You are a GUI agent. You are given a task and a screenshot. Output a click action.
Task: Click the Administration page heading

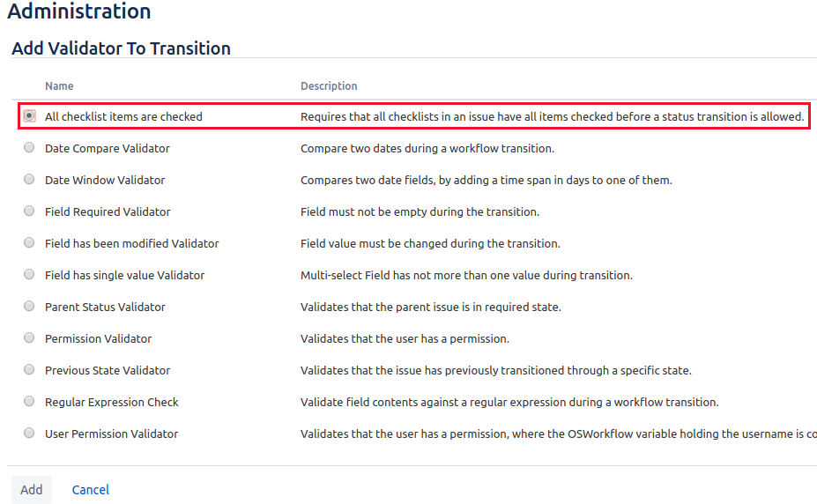[x=78, y=12]
